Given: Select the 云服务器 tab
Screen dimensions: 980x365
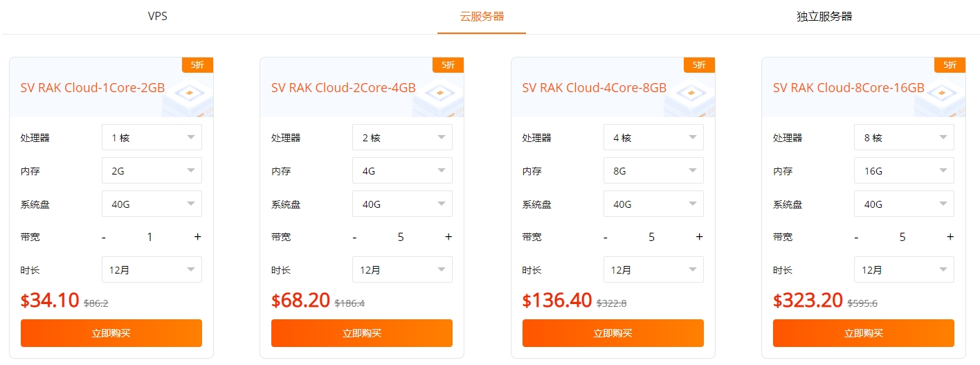Looking at the screenshot, I should (x=482, y=17).
